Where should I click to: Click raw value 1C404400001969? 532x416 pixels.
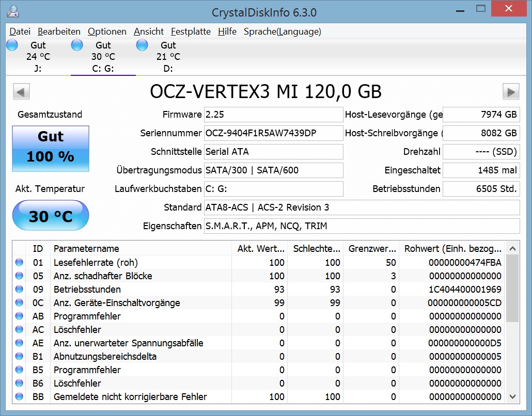click(465, 290)
